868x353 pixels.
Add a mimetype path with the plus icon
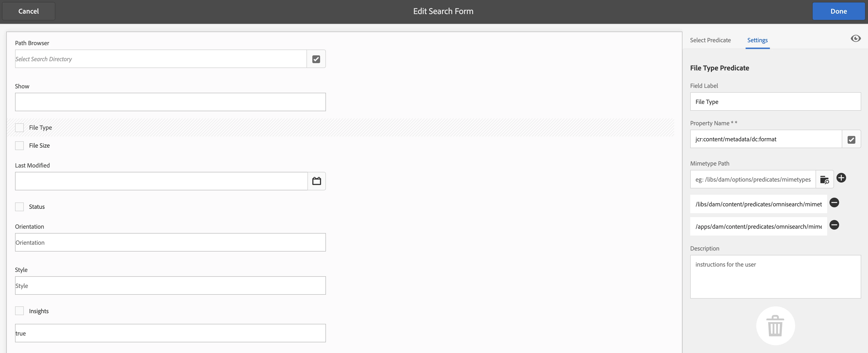click(x=841, y=178)
